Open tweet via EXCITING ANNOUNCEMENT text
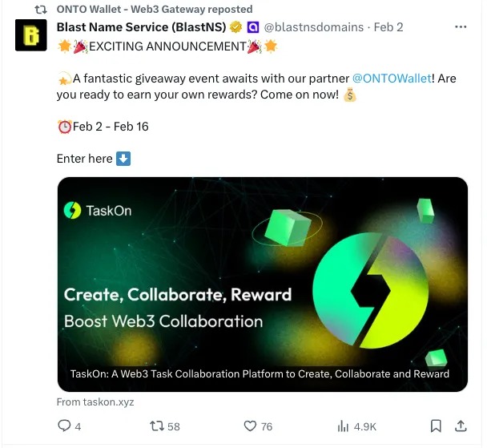Image resolution: width=487 pixels, height=448 pixels. 167,46
